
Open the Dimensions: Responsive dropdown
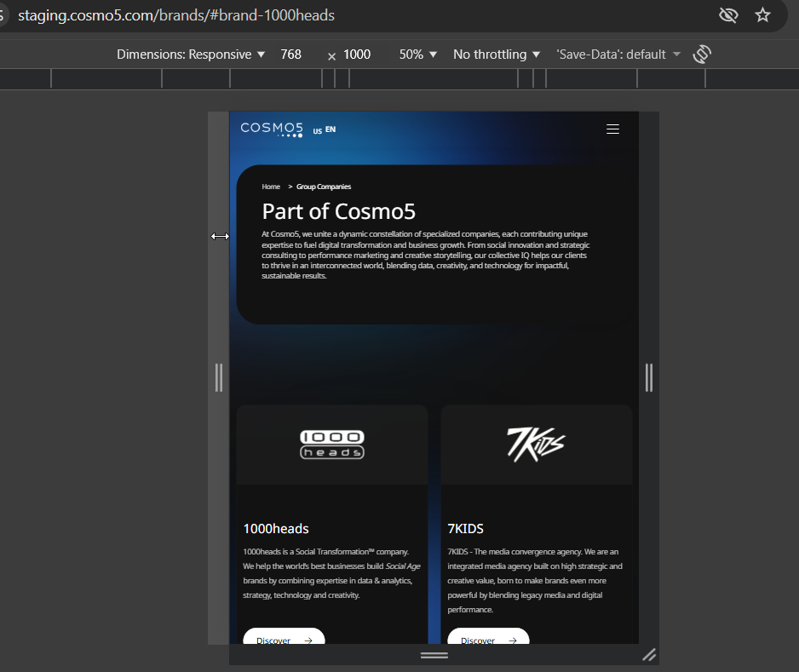point(191,55)
